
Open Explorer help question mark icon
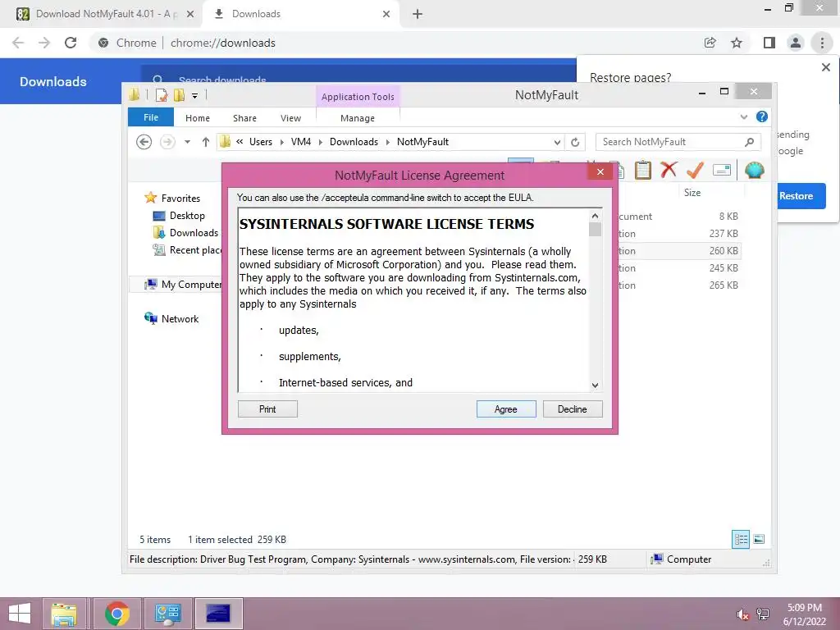coord(762,116)
